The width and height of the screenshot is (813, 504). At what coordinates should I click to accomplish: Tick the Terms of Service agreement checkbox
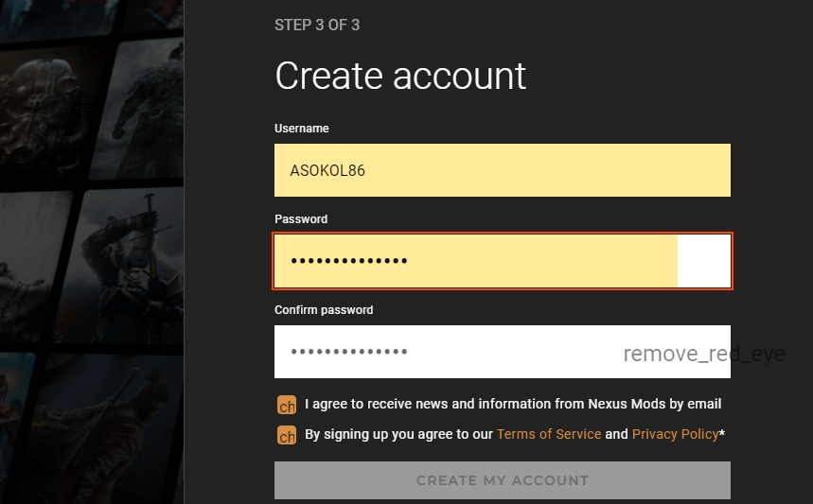[x=286, y=436]
